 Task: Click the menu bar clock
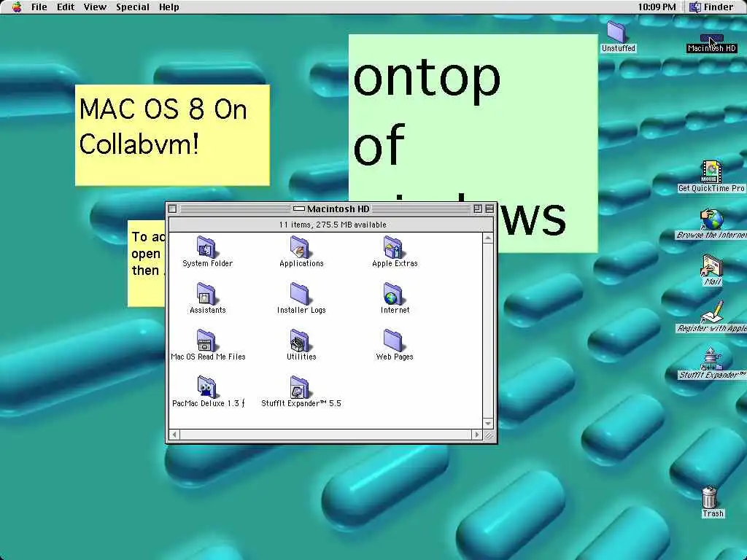657,7
